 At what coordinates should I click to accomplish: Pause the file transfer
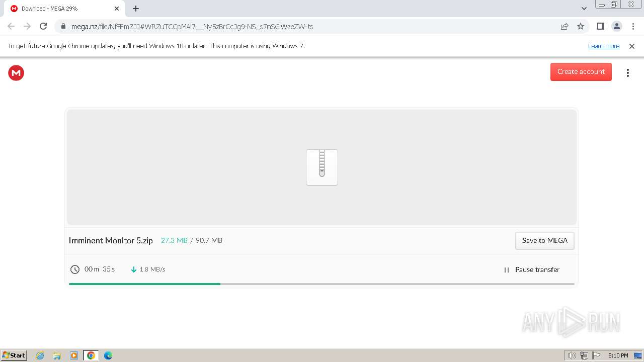click(531, 269)
